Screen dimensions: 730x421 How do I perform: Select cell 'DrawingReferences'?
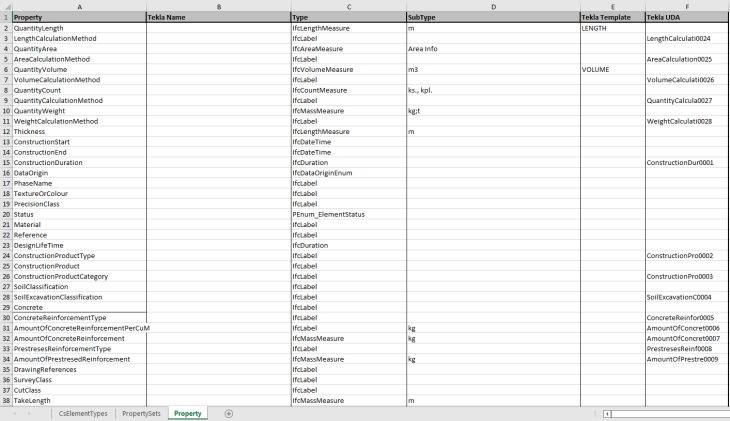click(79, 369)
